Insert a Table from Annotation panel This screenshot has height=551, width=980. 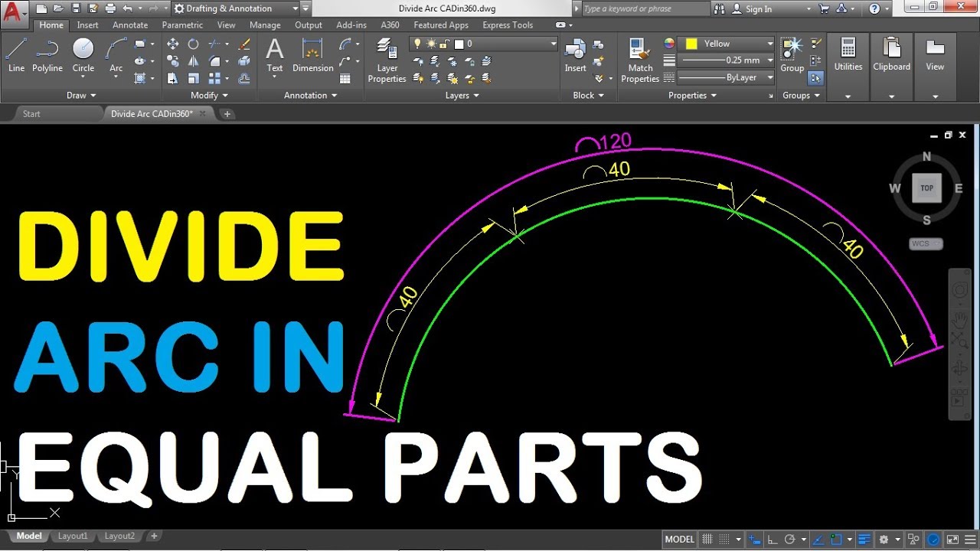(345, 78)
